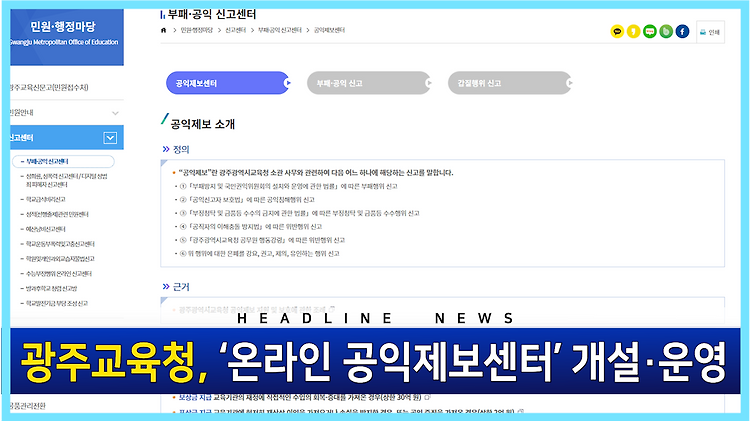Select 부패·공익 신고센터 in sidebar
This screenshot has width=750, height=421.
tap(63, 161)
